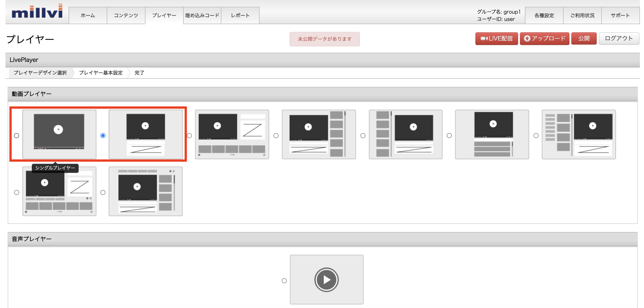644x308 pixels.
Task: Click the tabbed right playlist design thumbnail
Action: [x=146, y=191]
